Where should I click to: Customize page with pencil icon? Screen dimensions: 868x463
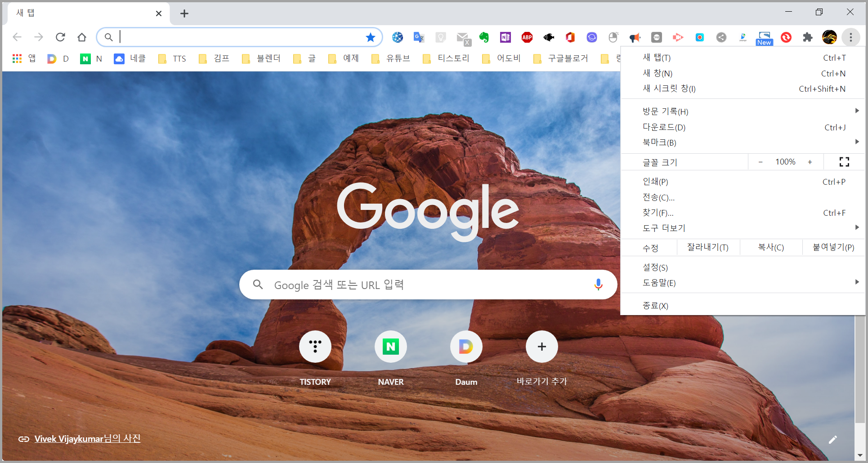833,440
